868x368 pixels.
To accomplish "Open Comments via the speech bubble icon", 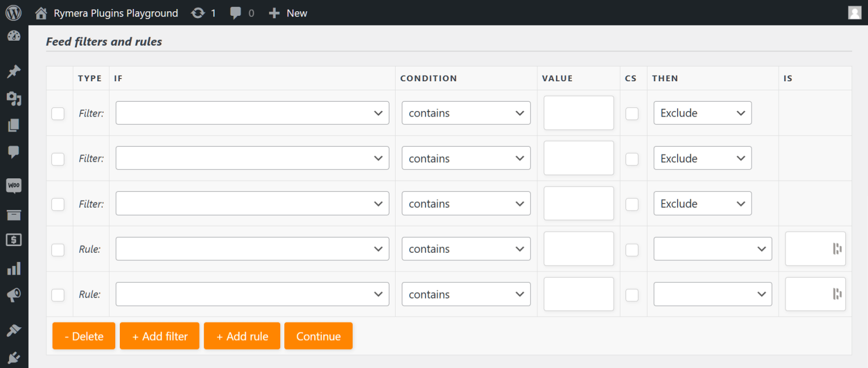I will pos(13,151).
